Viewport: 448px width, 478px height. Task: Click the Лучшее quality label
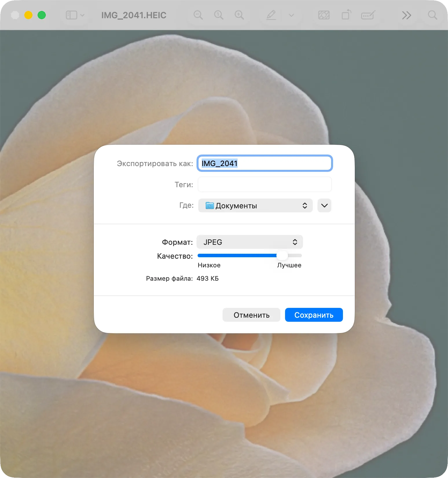click(289, 265)
